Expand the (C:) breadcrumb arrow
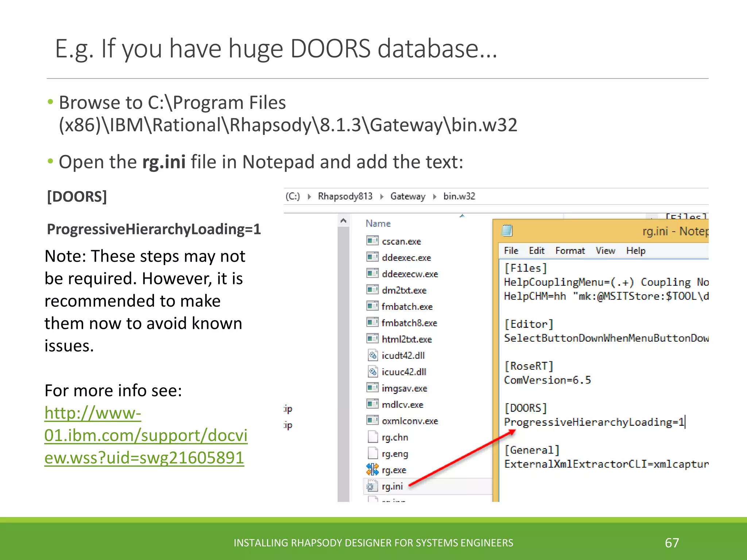This screenshot has width=747, height=560. point(309,197)
